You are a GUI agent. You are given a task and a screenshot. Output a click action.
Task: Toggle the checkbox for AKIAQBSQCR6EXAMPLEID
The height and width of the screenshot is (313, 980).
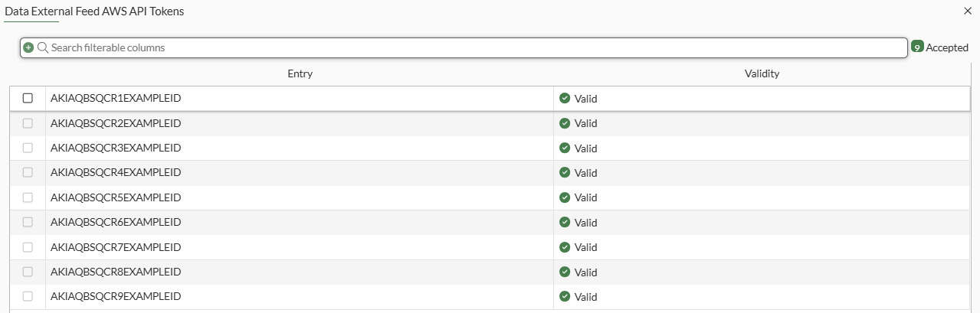[x=28, y=222]
